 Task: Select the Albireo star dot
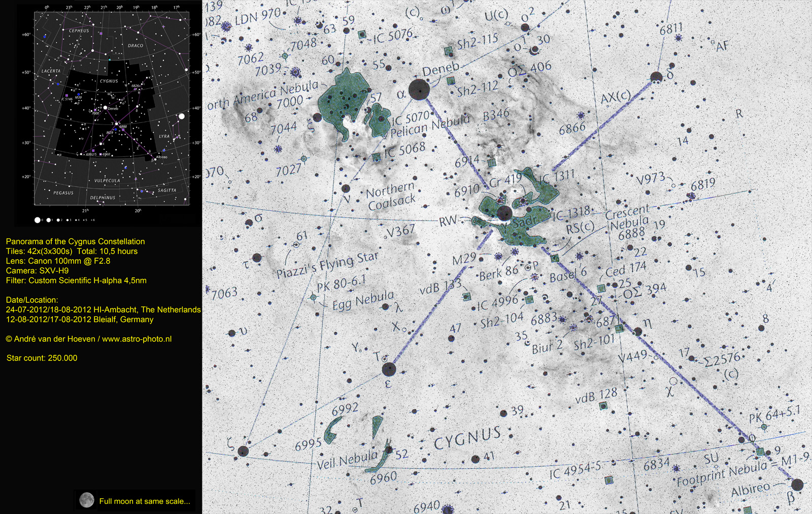click(797, 485)
